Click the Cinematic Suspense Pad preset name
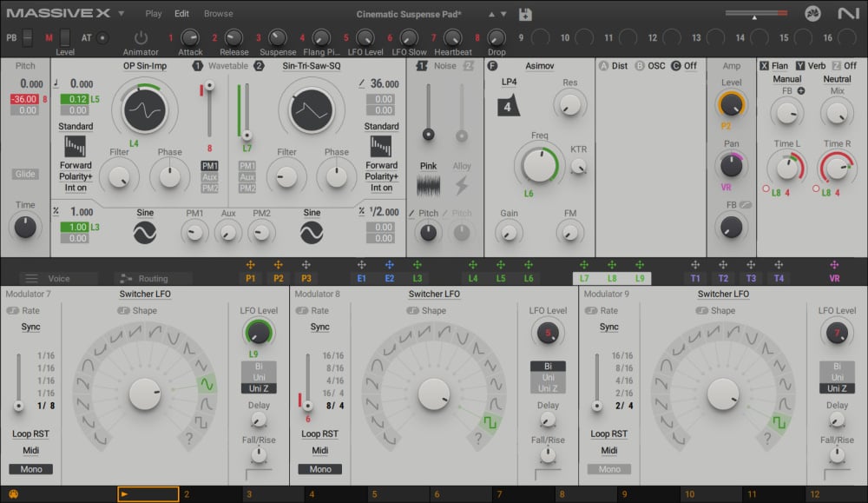Viewport: 868px width, 503px height. (409, 15)
